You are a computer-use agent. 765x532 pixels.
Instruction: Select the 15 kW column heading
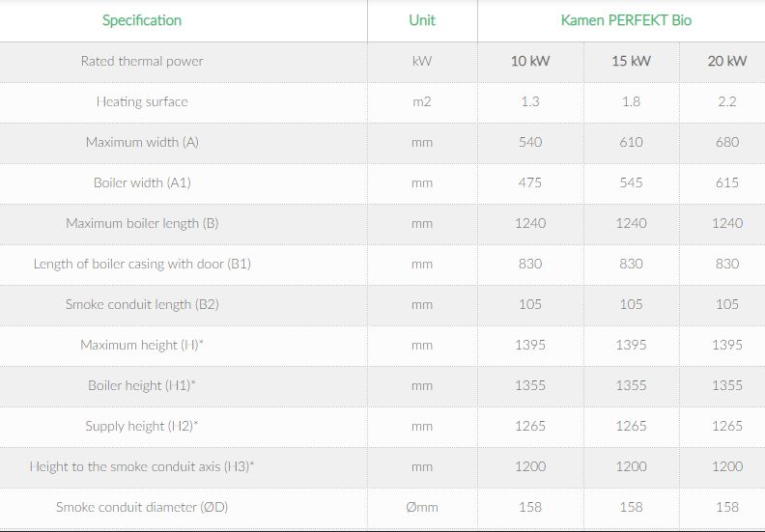coord(631,61)
